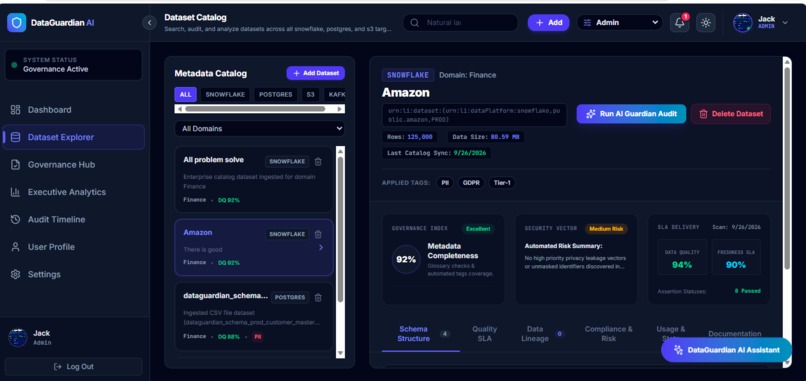The width and height of the screenshot is (806, 381).
Task: Open the Compliance & Risk tab
Action: [x=609, y=334]
